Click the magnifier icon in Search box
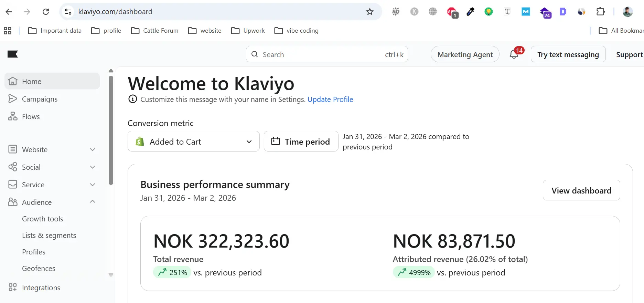The height and width of the screenshot is (303, 644). [x=255, y=54]
